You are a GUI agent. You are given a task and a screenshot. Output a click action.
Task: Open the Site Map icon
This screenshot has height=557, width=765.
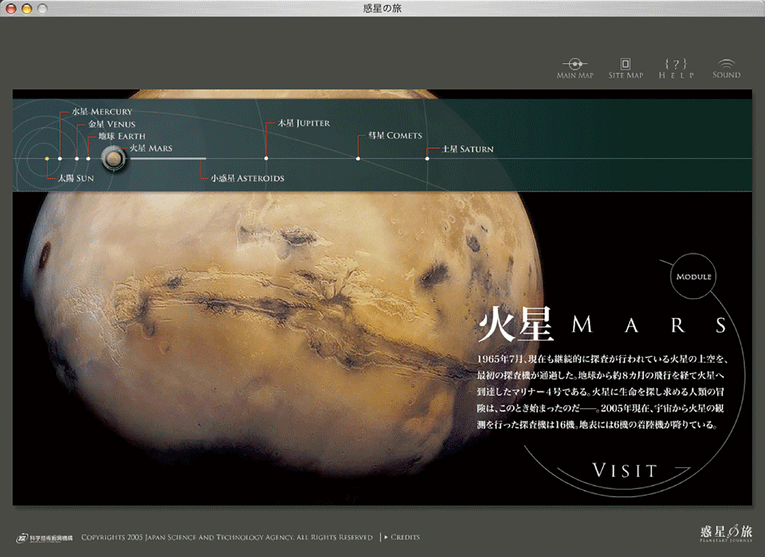pos(625,67)
